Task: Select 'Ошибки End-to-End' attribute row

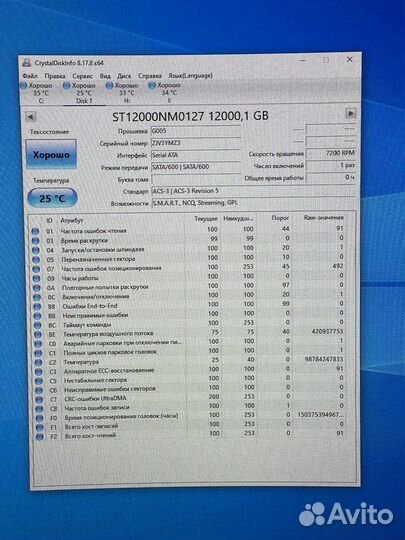Action: 189,305
